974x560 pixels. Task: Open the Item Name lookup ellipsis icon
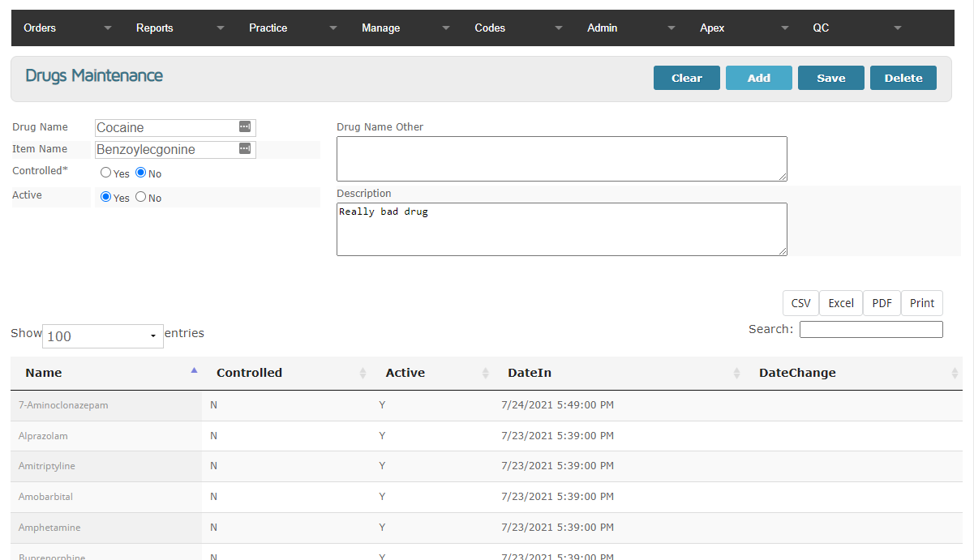pyautogui.click(x=245, y=148)
